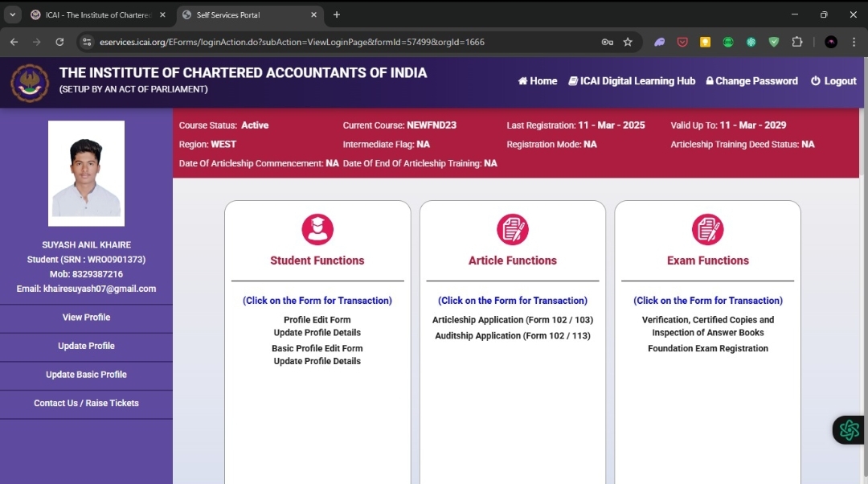Click the student profile photo

point(86,173)
